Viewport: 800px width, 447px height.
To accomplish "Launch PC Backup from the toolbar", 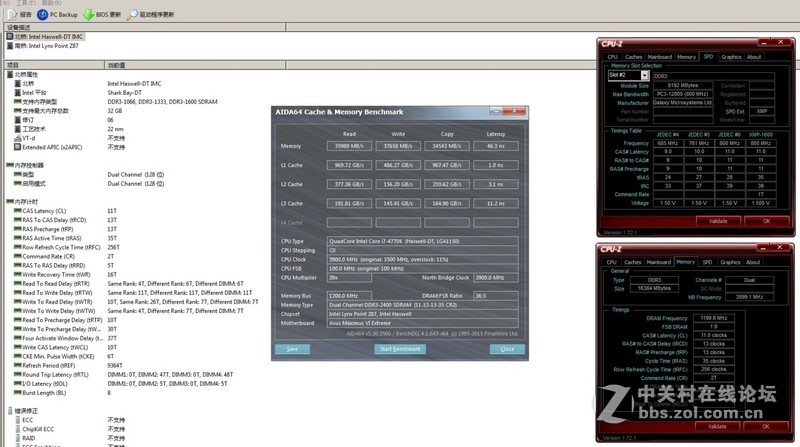I will click(x=58, y=15).
